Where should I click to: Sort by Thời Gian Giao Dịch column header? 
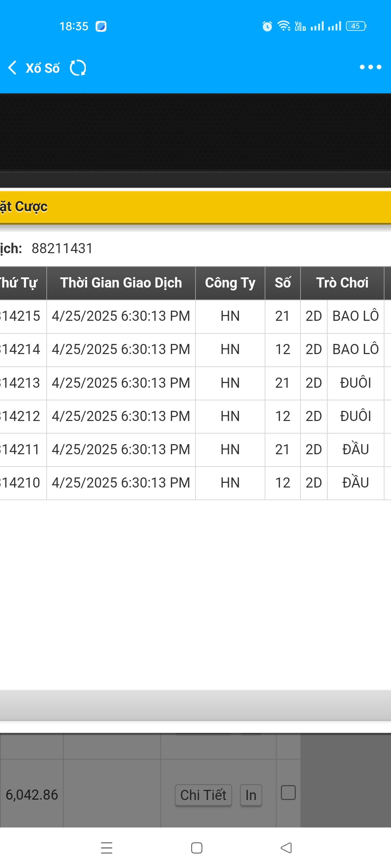point(121,283)
